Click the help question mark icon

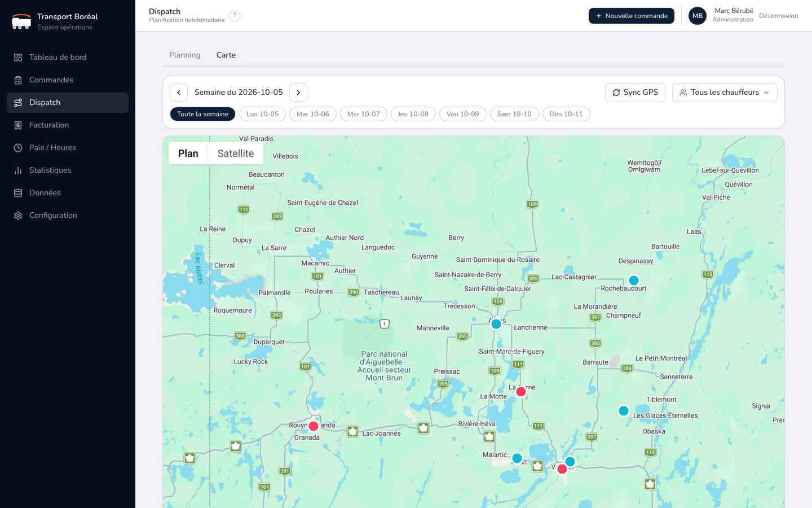click(x=235, y=16)
